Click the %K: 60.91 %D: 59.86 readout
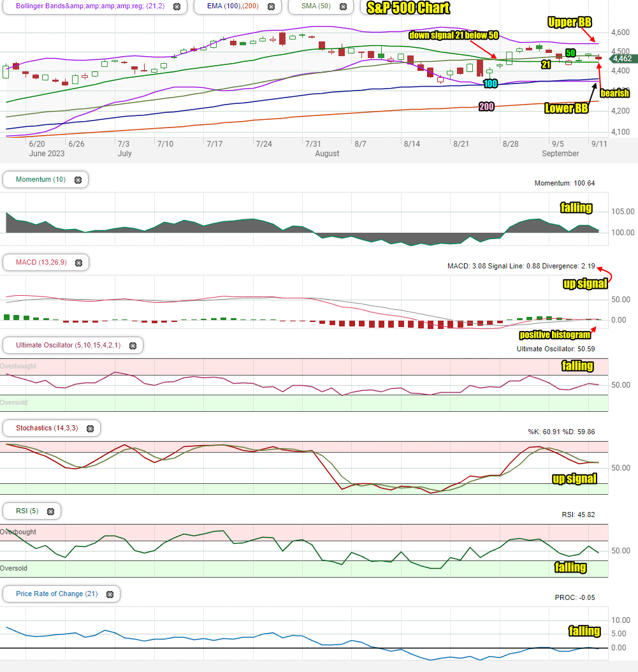Viewport: 638px width, 672px height. [562, 432]
